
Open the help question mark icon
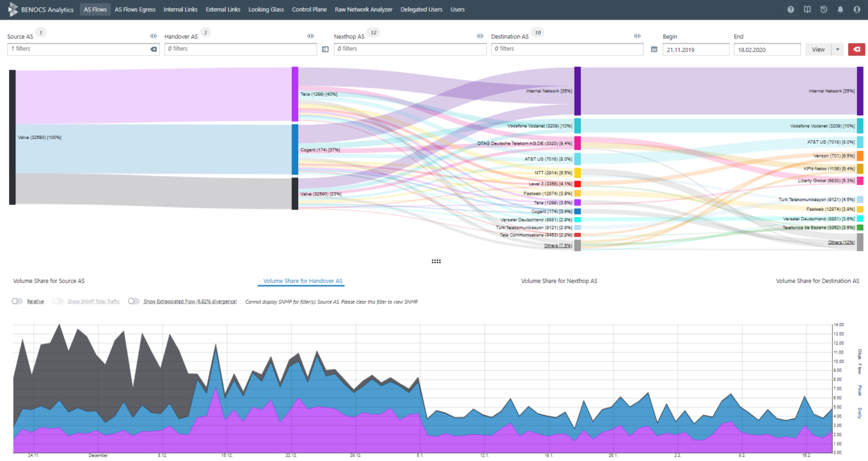(x=790, y=9)
